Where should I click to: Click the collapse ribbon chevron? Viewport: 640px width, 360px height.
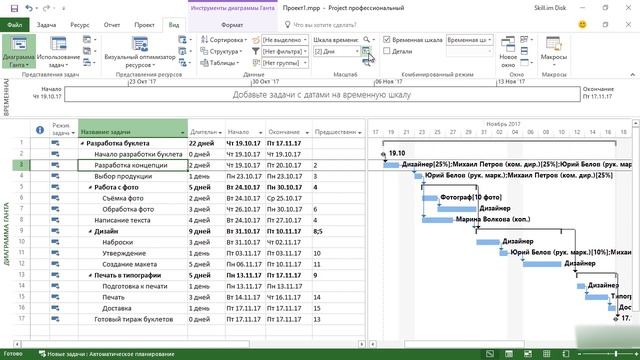(x=632, y=75)
